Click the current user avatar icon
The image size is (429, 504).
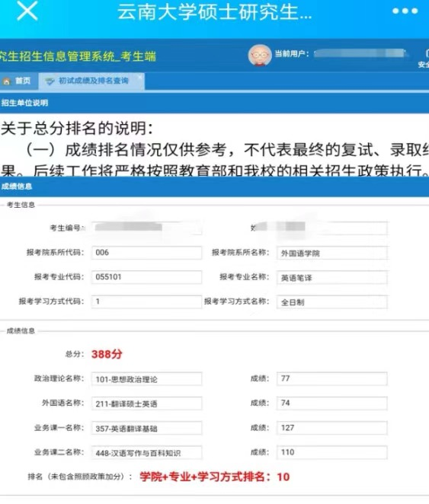coord(260,56)
